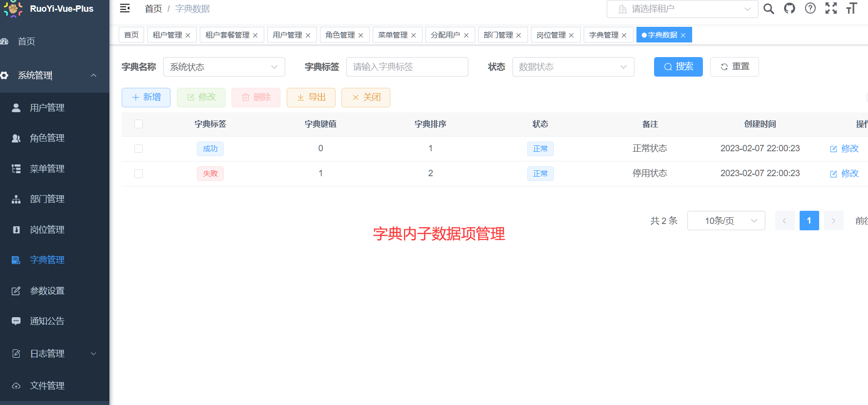Image resolution: width=868 pixels, height=405 pixels.
Task: Collapse the 系统管理 sidebar group
Action: (x=55, y=75)
